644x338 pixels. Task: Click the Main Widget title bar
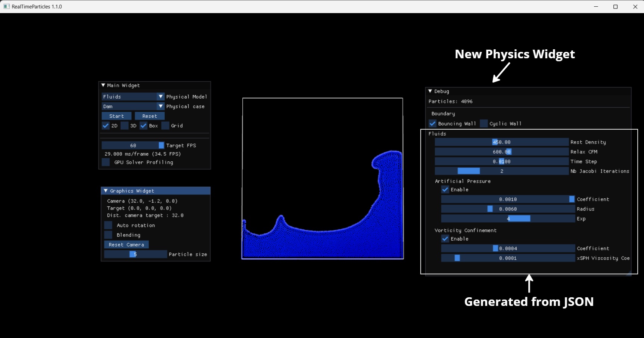point(155,85)
